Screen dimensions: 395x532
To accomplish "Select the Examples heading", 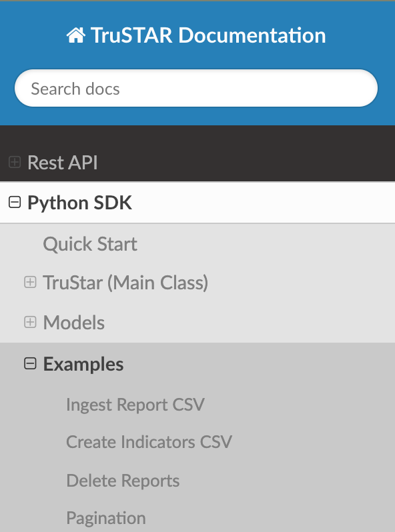I will click(83, 365).
